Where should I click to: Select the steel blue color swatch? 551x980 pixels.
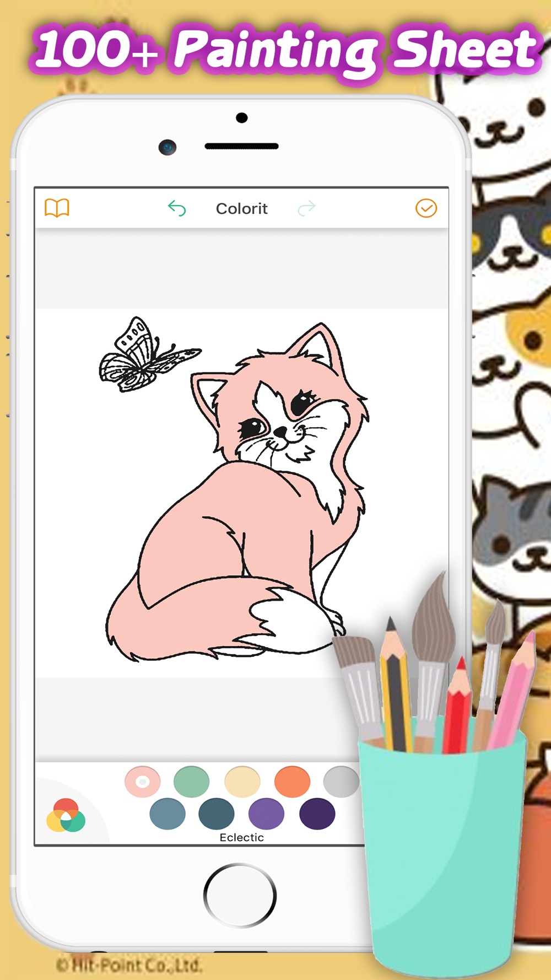168,814
